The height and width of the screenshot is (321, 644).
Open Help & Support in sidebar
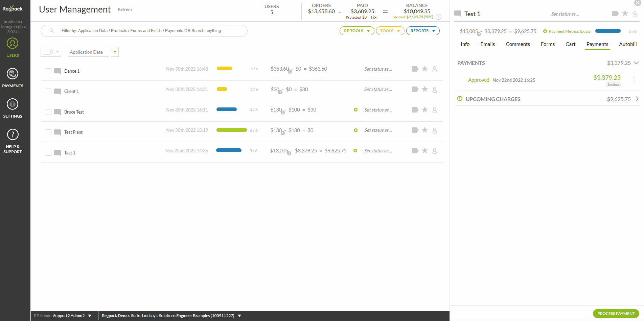(x=13, y=141)
